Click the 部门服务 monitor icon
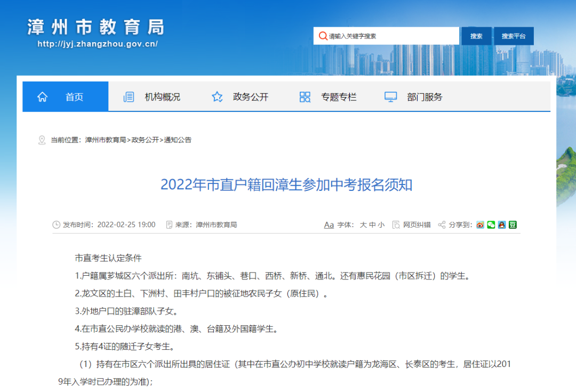This screenshot has height=392, width=576. click(391, 97)
